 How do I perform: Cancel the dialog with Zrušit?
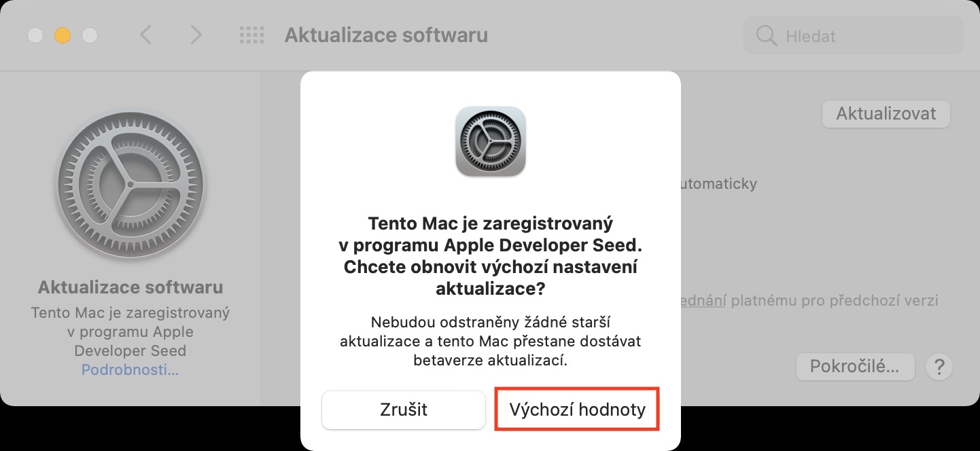tap(404, 410)
